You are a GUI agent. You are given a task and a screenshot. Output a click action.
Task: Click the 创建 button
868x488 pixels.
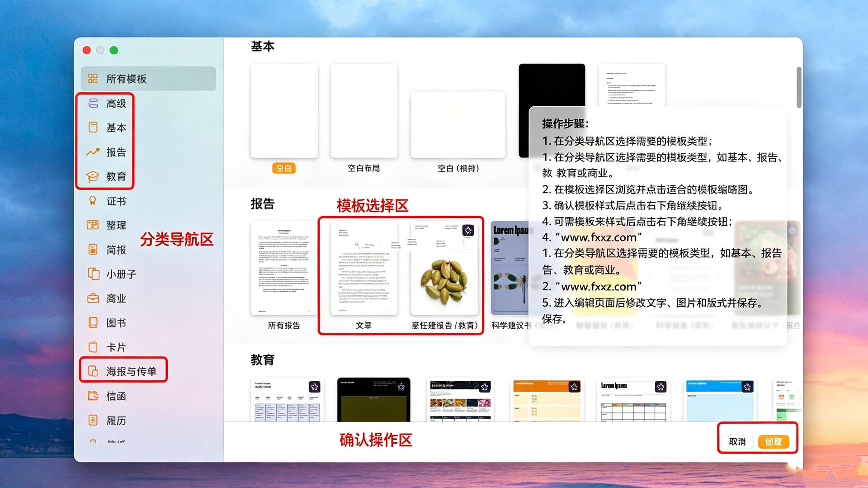pos(774,441)
